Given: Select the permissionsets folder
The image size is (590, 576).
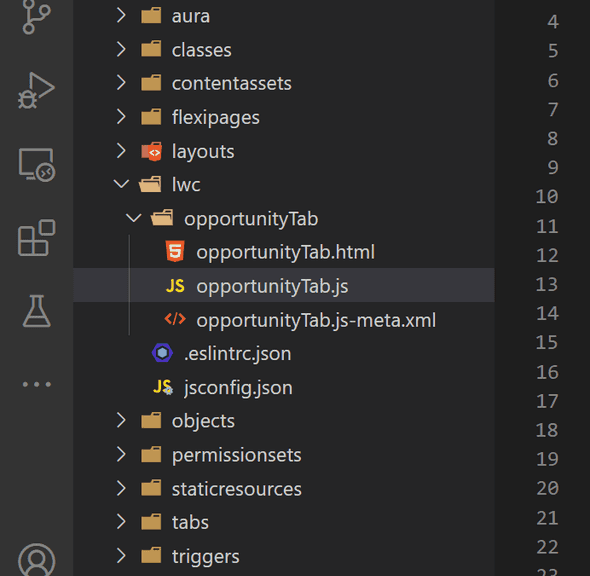Looking at the screenshot, I should point(284,454).
